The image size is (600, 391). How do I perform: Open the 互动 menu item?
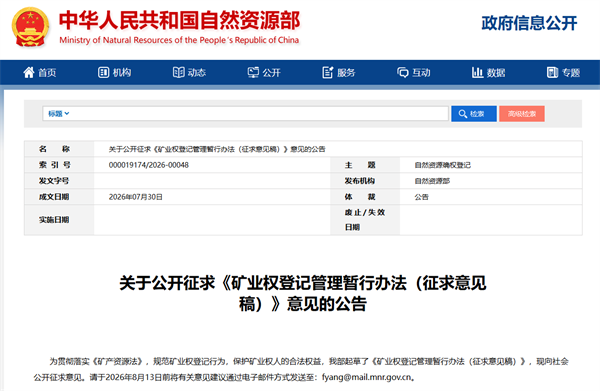click(x=414, y=72)
